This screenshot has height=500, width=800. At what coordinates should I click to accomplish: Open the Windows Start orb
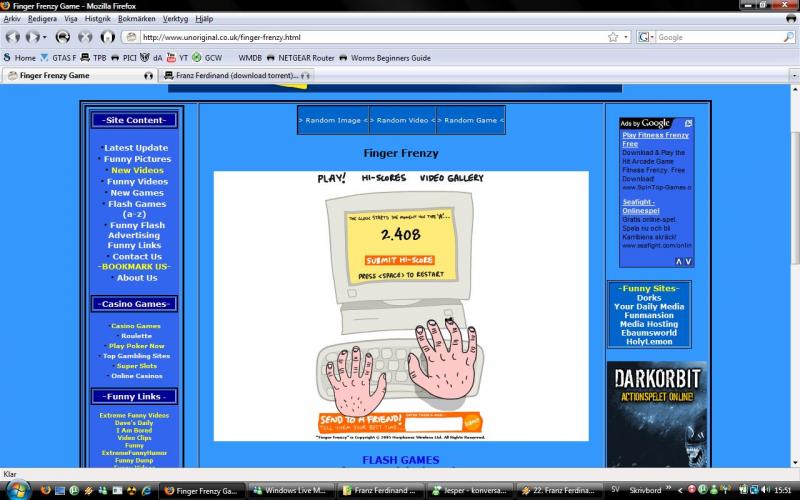coord(17,490)
